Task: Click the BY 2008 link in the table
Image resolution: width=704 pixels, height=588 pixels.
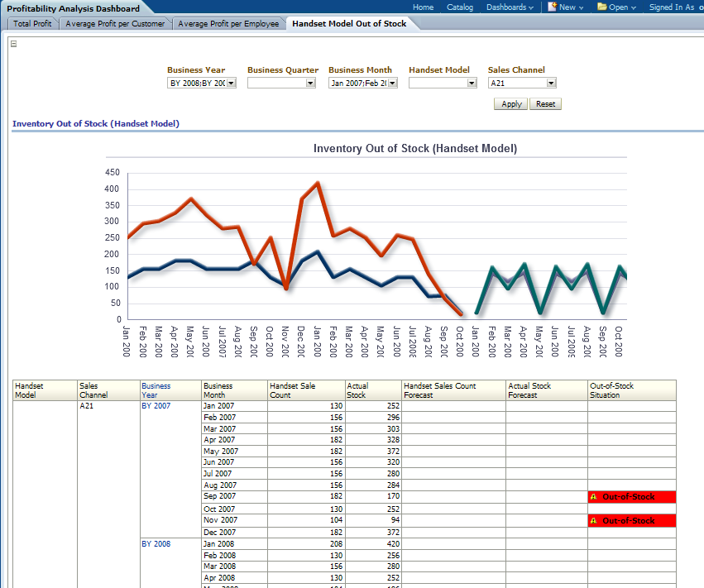Action: [156, 544]
